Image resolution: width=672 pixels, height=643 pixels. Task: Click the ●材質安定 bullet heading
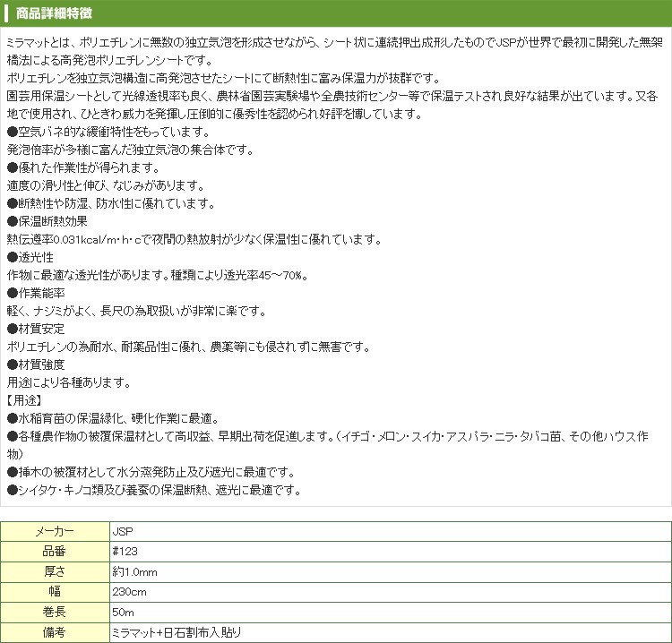click(x=36, y=329)
